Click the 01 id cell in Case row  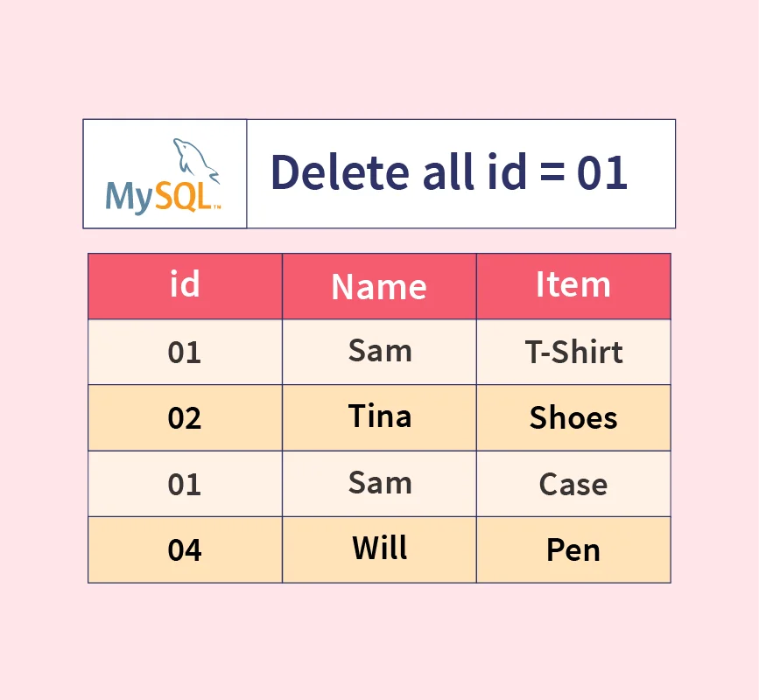[x=185, y=484]
